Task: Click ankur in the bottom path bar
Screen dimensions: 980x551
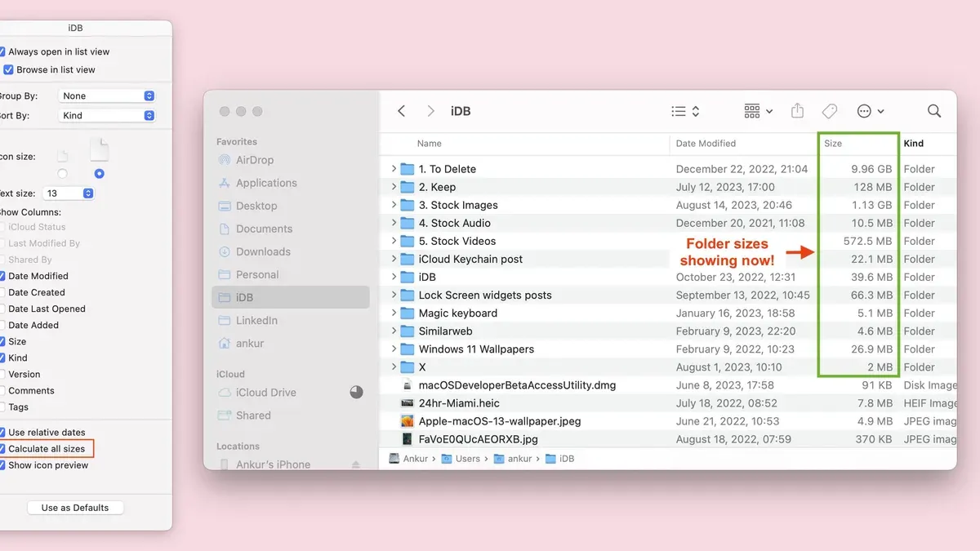Action: [514, 459]
